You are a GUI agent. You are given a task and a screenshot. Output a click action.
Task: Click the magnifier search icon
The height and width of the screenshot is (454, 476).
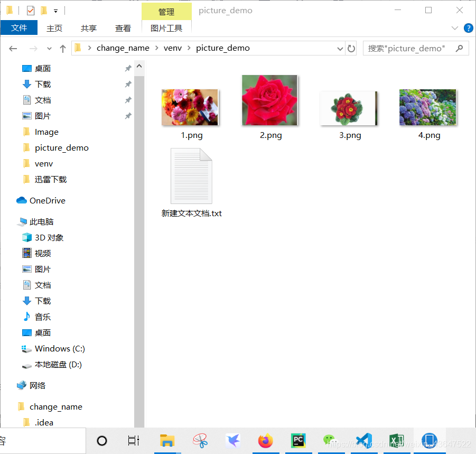(459, 48)
